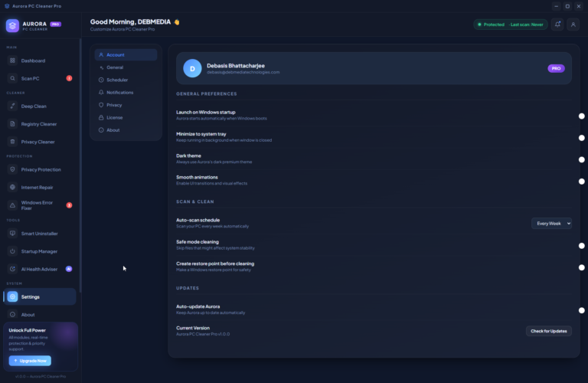
Task: Open About in the settings submenu
Action: click(126, 130)
